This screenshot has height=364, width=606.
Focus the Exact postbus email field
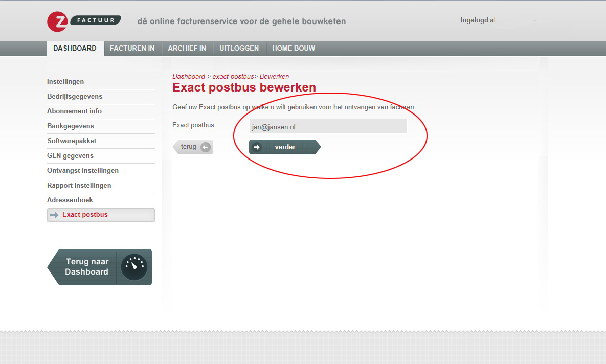point(328,126)
